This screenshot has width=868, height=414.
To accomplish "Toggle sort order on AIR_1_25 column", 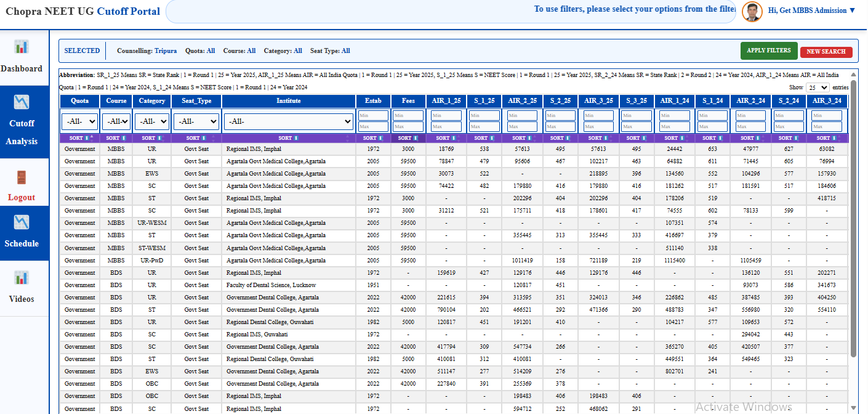I will tap(446, 138).
